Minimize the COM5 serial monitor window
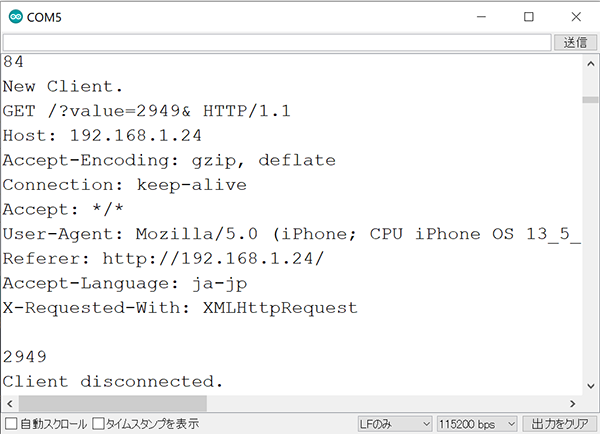The height and width of the screenshot is (434, 600). [481, 17]
